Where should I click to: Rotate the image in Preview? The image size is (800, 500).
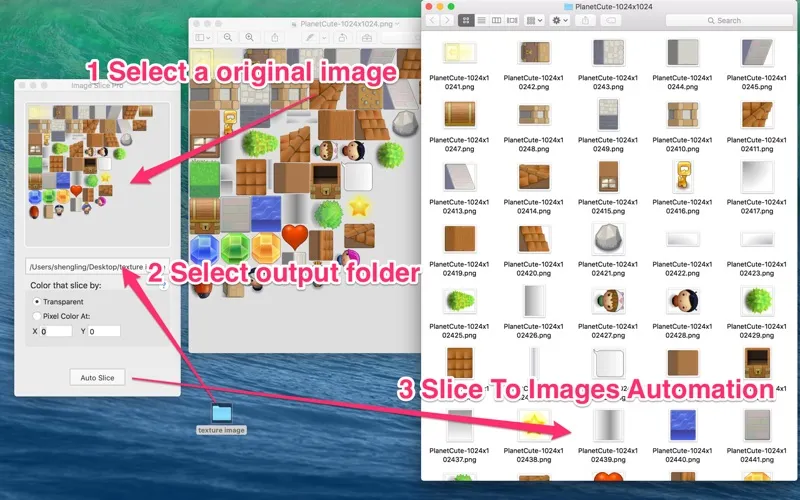tap(343, 38)
